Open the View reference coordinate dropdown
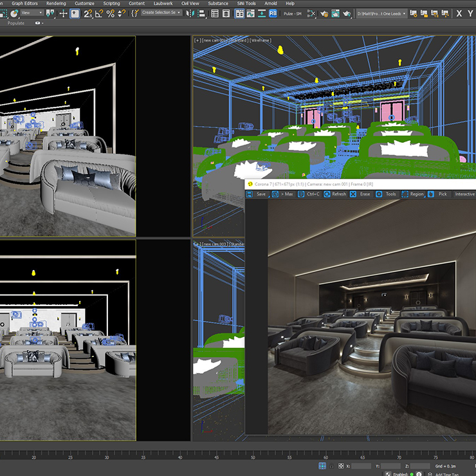The width and height of the screenshot is (476, 476). [x=32, y=13]
